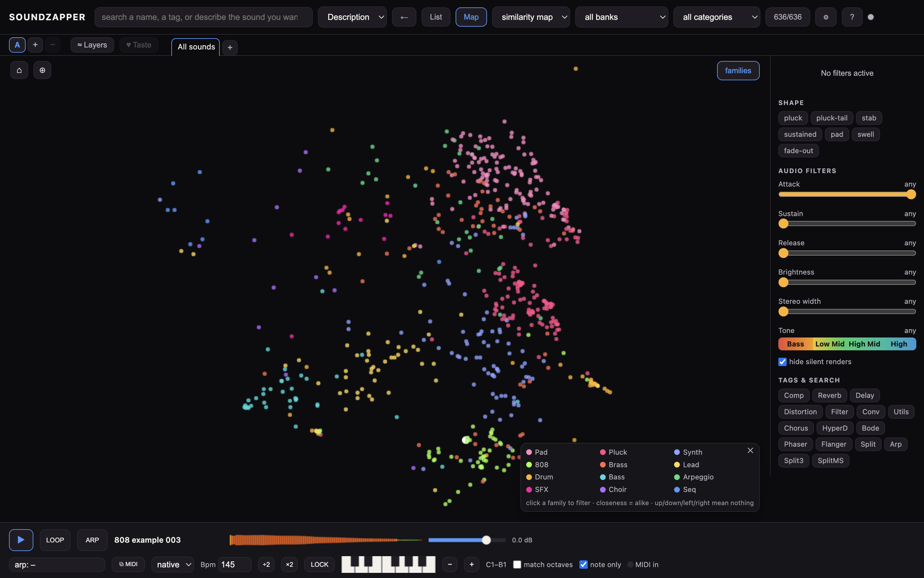Select the All sounds tab

click(x=196, y=47)
